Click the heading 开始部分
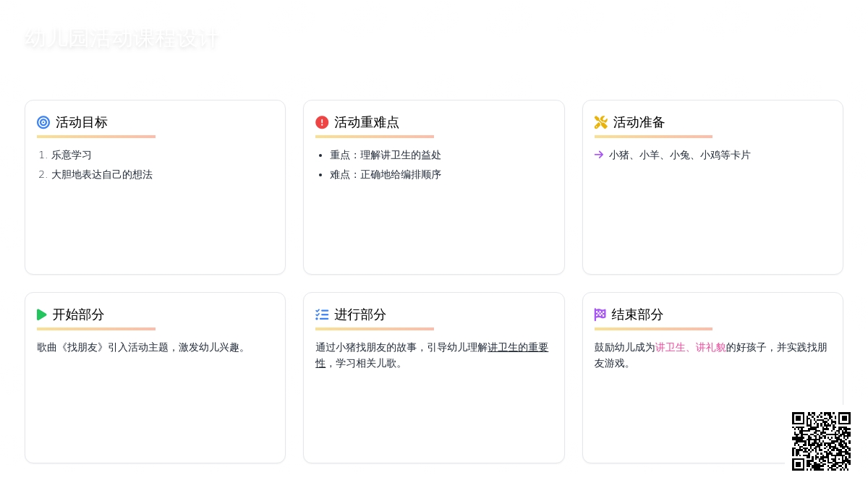 78,314
